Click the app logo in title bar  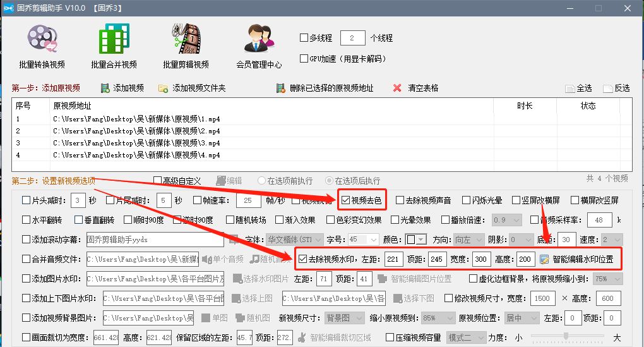(8, 8)
